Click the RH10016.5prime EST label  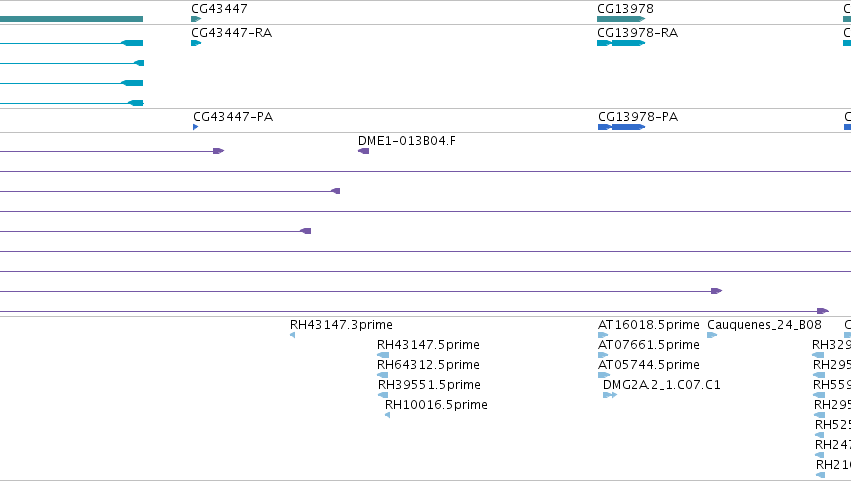[436, 405]
